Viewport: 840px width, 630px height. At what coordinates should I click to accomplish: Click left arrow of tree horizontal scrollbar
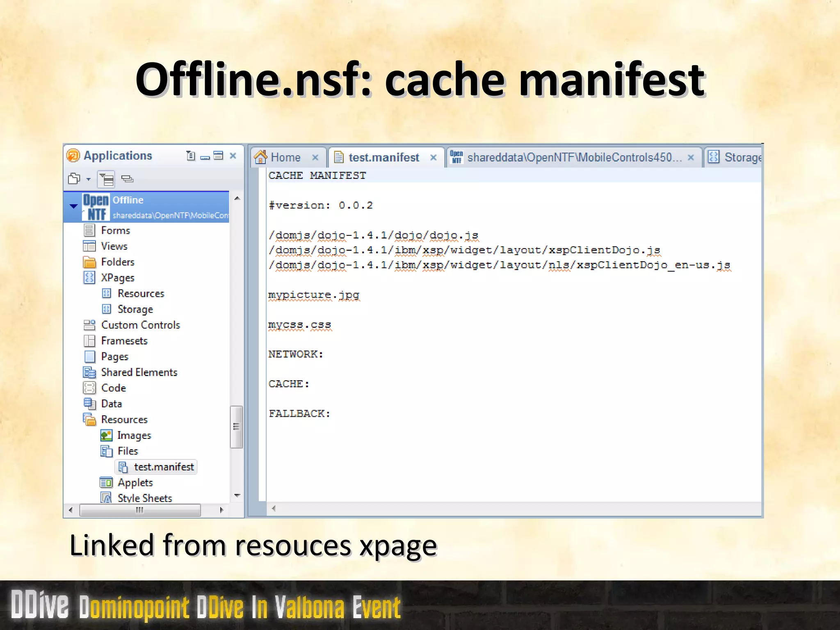tap(71, 510)
